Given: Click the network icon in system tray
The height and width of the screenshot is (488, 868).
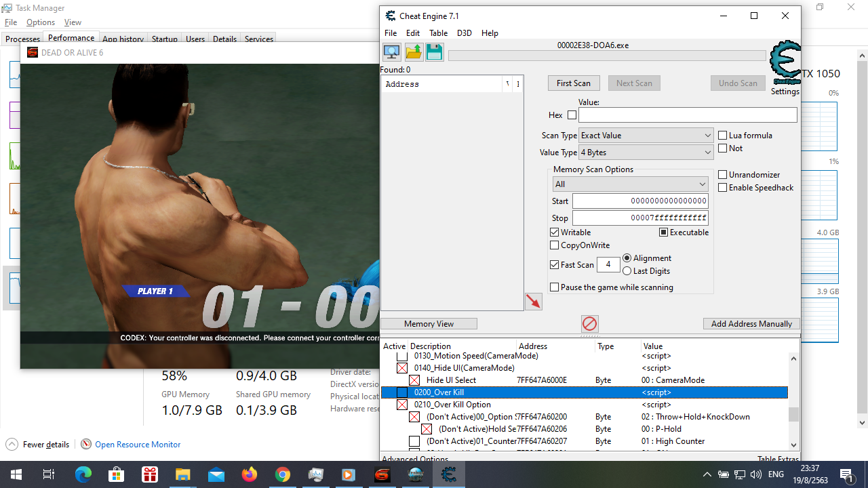Looking at the screenshot, I should 740,474.
